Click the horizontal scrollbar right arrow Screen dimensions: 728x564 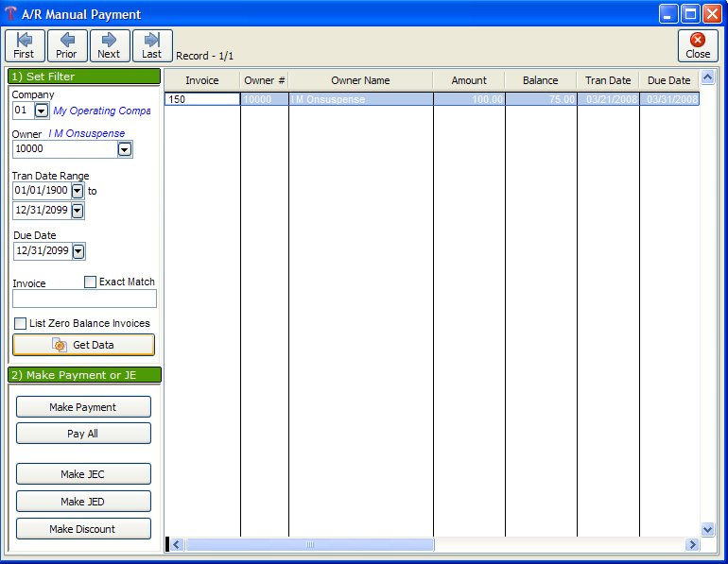[x=692, y=544]
